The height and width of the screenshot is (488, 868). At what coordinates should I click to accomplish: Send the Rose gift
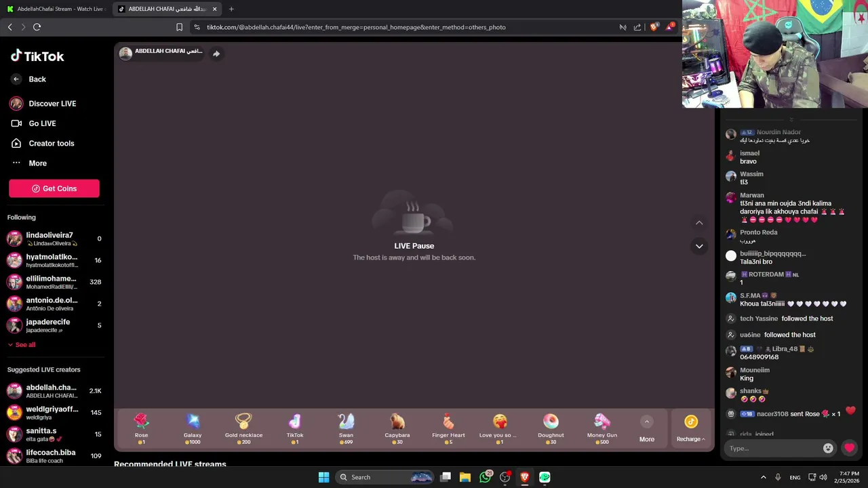coord(141,429)
